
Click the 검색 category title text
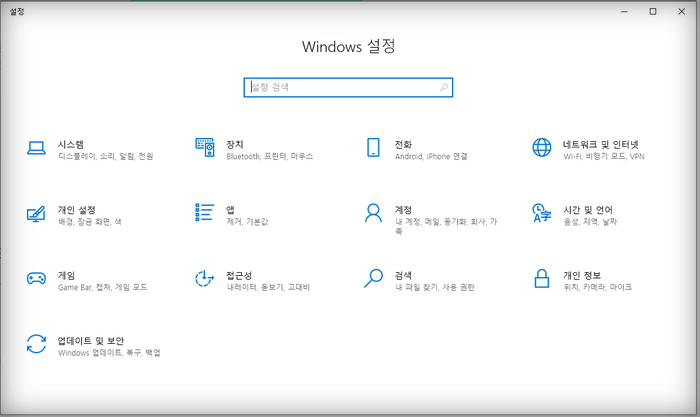click(x=403, y=275)
